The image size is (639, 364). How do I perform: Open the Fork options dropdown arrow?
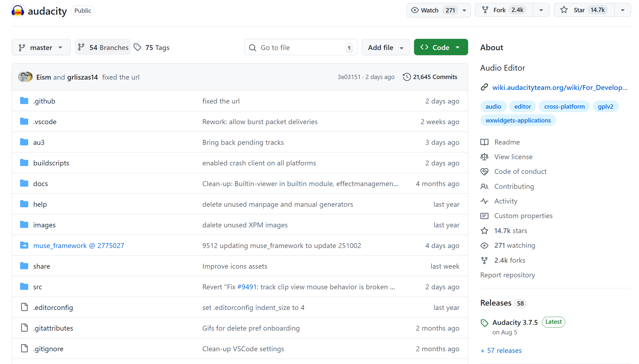[541, 10]
